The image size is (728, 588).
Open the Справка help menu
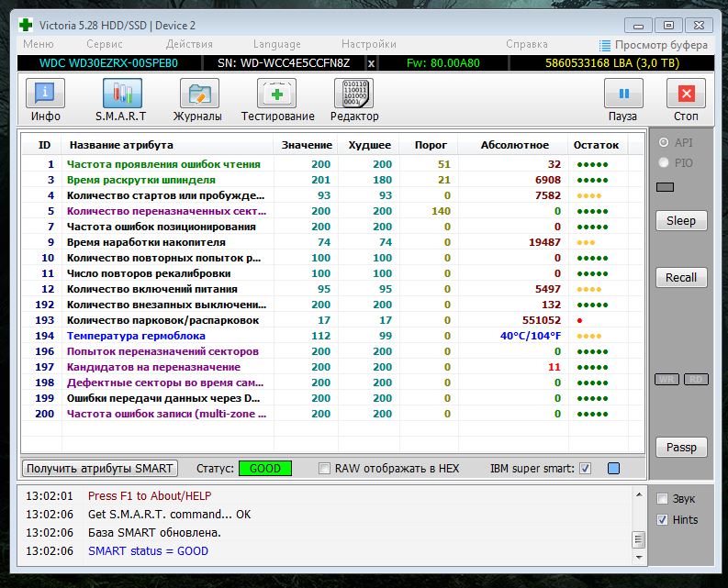527,44
